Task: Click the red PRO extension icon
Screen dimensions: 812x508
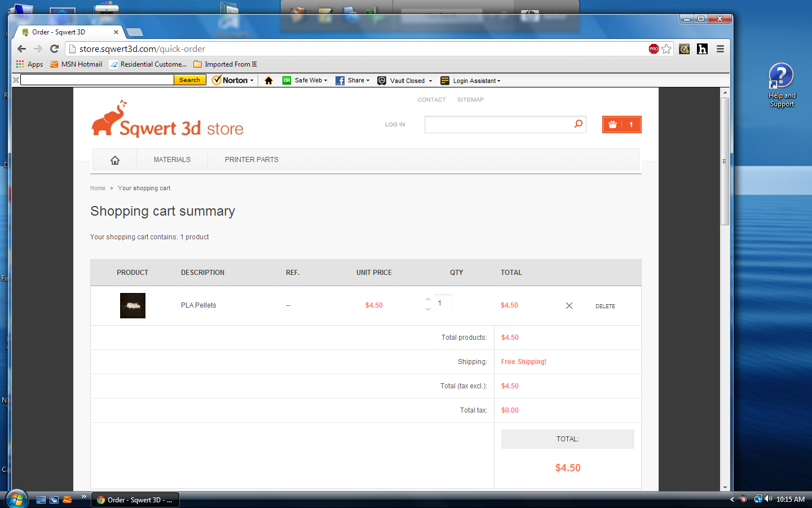Action: [x=654, y=49]
